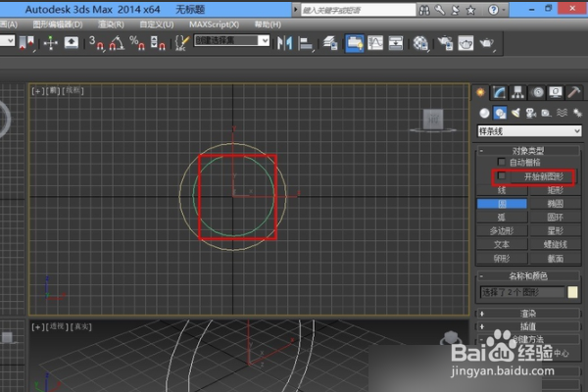Open the Rendered Frame Window icon
The width and height of the screenshot is (588, 392).
(465, 43)
